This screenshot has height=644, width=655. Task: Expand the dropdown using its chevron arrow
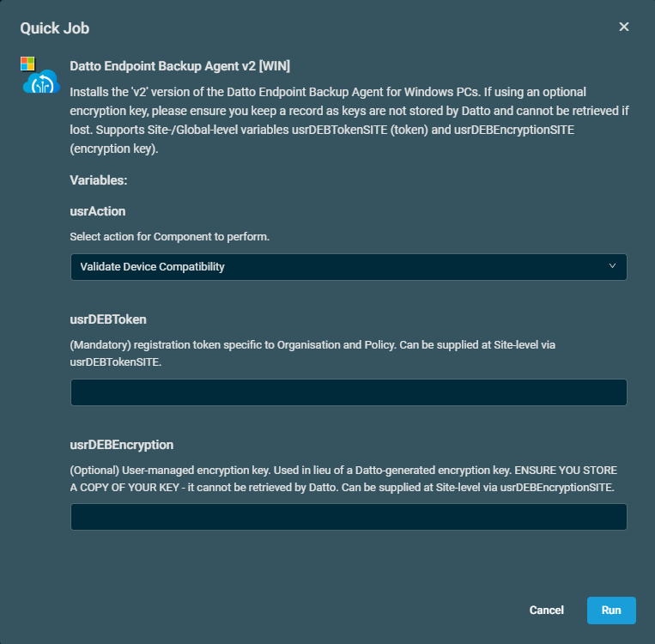(612, 266)
